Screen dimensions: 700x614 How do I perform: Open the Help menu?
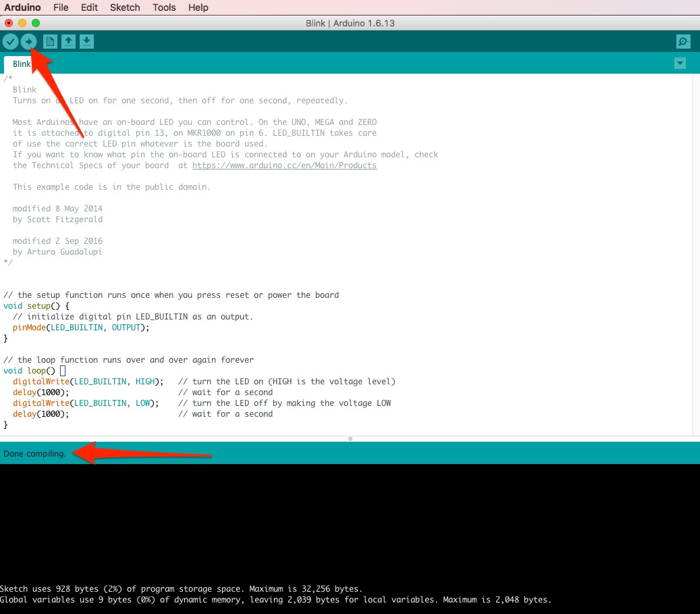tap(198, 7)
